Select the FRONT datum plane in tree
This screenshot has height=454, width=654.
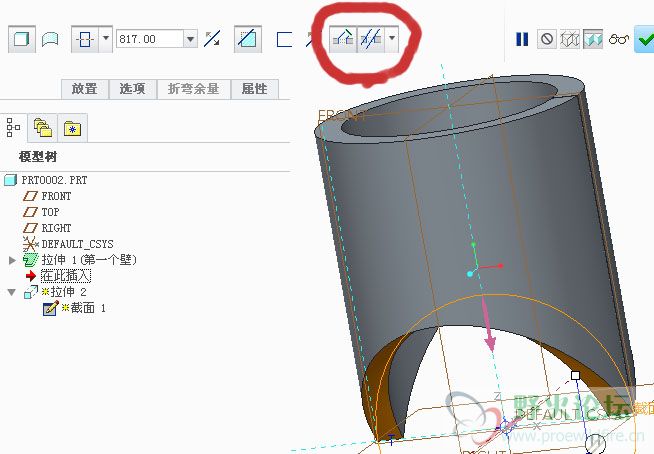pyautogui.click(x=56, y=196)
